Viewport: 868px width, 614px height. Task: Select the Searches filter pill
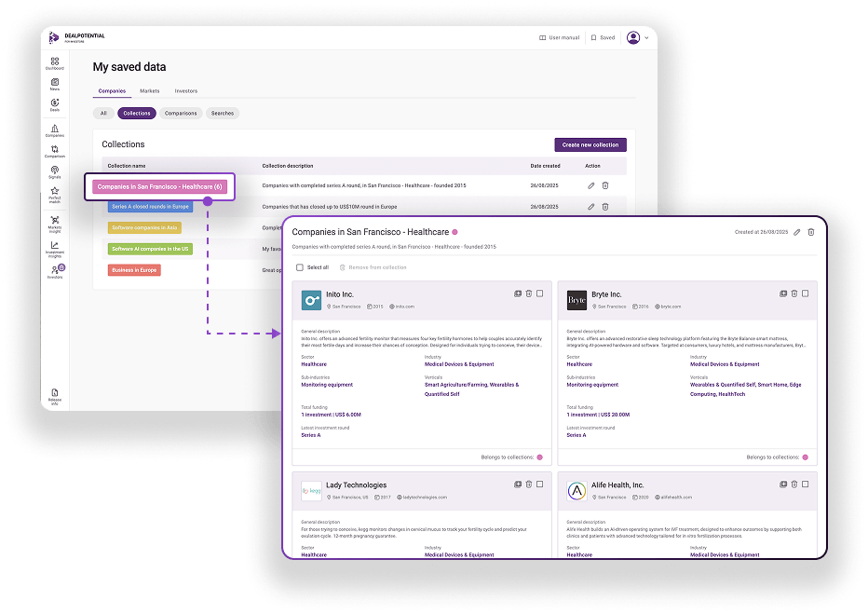(223, 113)
